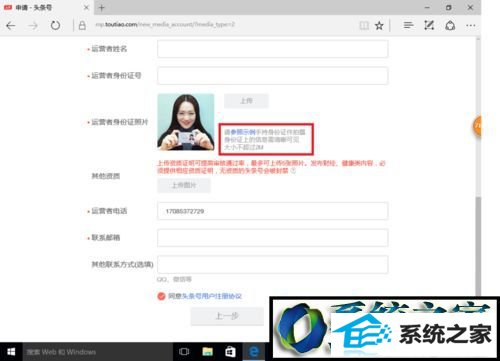This screenshot has height=361, width=500.
Task: Click the 上传图片 button for other credentials
Action: pos(184,185)
